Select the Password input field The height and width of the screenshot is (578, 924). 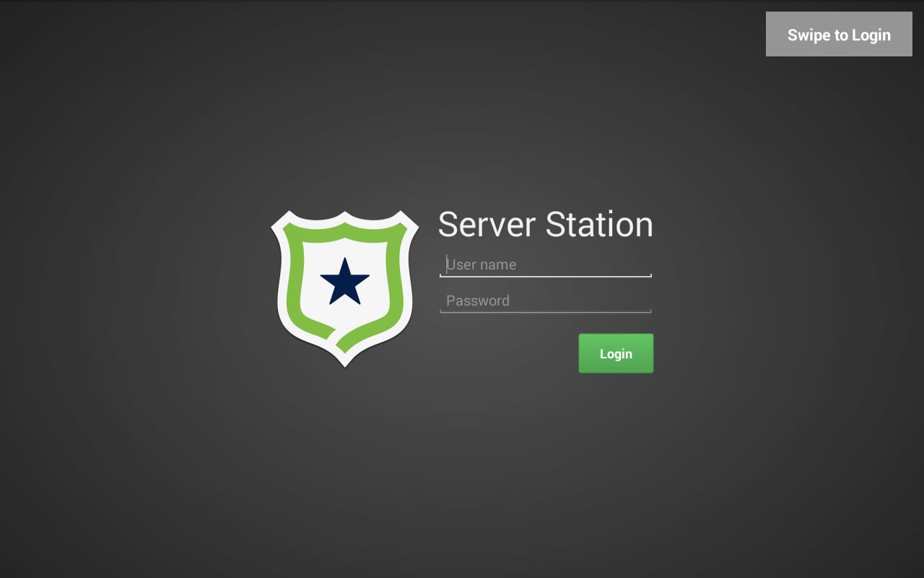coord(546,301)
